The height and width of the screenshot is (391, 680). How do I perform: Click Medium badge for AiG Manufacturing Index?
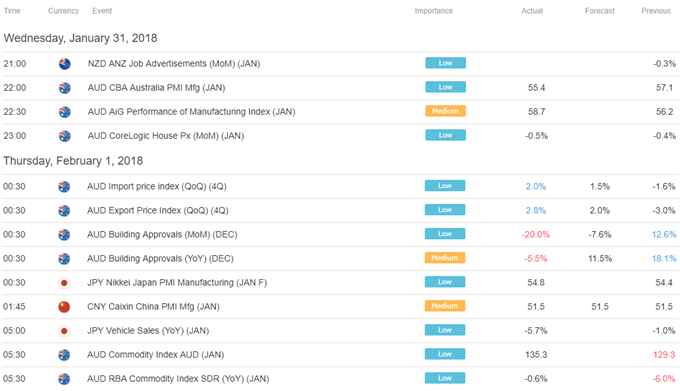click(x=445, y=111)
